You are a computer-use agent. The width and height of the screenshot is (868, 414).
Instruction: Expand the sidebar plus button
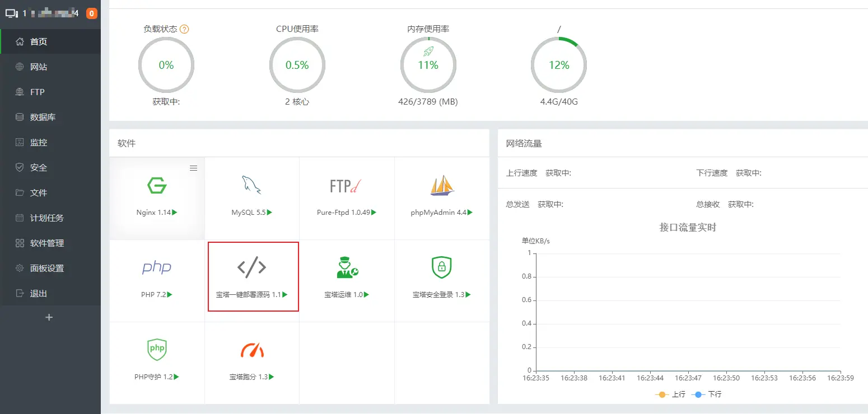pos(49,317)
